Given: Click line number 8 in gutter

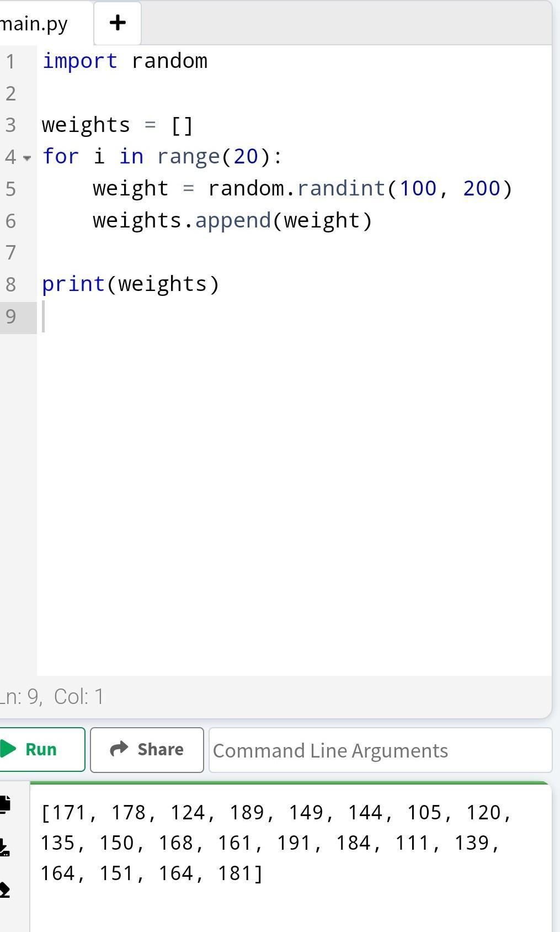Looking at the screenshot, I should coord(11,284).
